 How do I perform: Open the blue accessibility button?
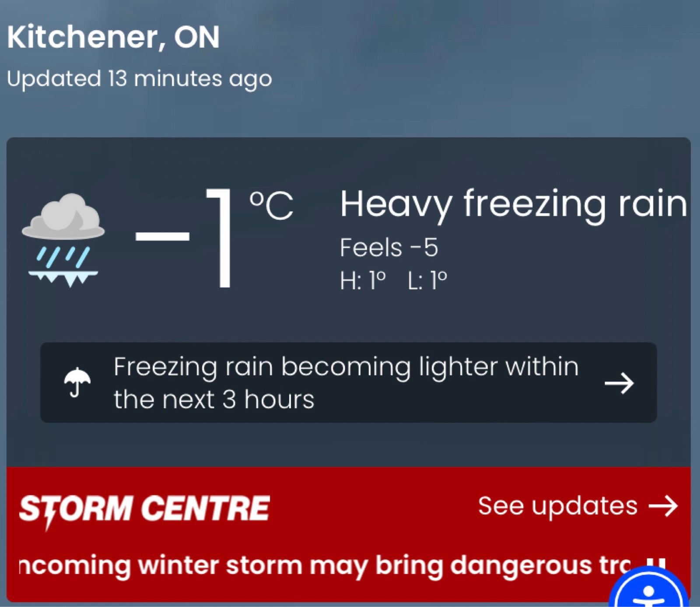[x=649, y=591]
